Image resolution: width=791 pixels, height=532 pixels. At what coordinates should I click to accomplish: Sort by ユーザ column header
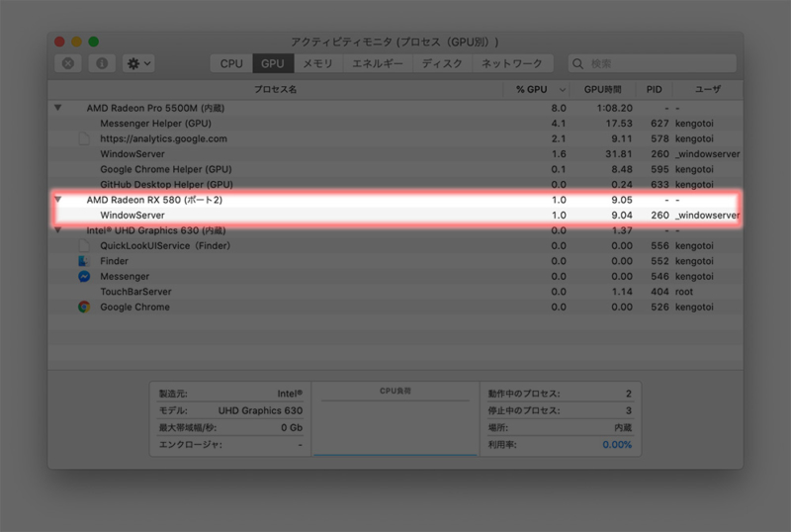[x=708, y=89]
